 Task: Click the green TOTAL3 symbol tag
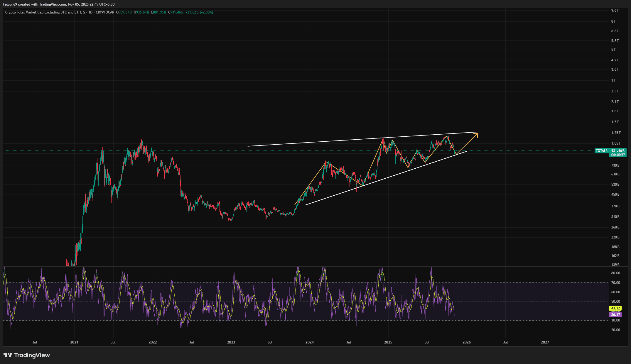point(601,151)
